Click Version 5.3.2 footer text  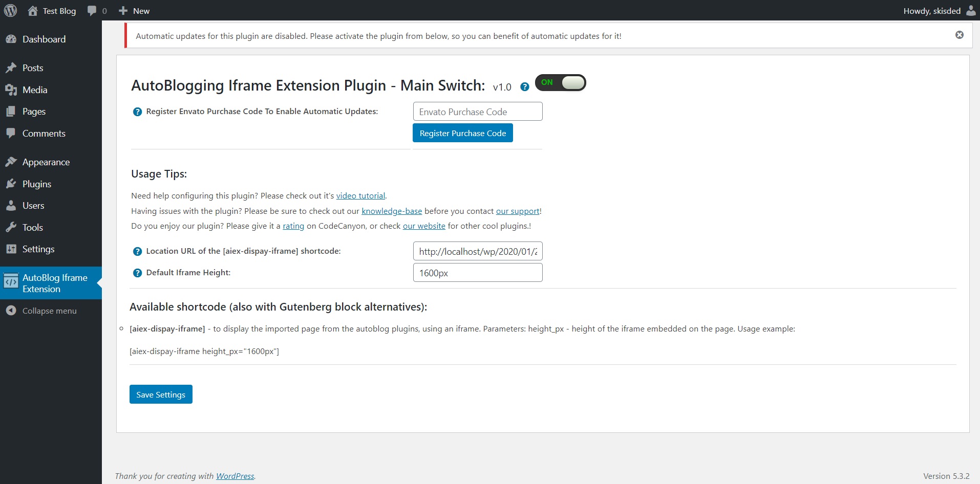tap(946, 476)
